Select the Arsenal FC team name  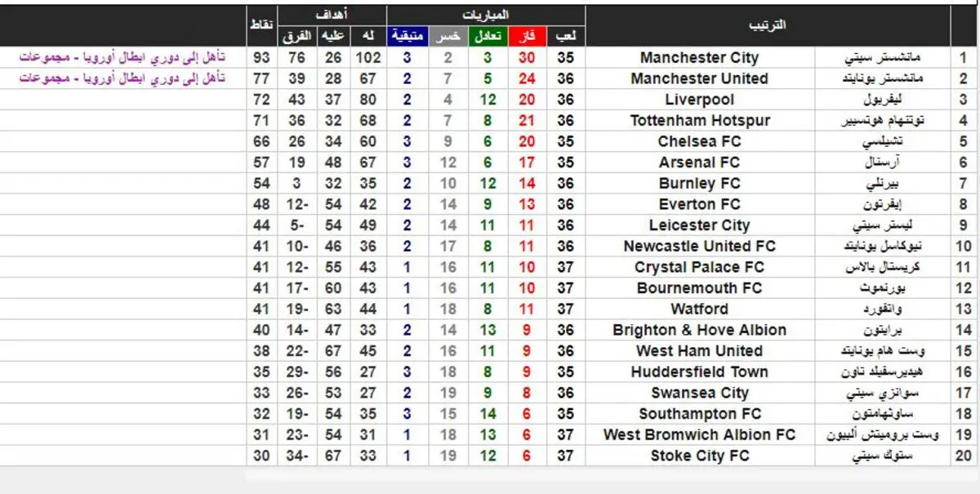point(699,162)
